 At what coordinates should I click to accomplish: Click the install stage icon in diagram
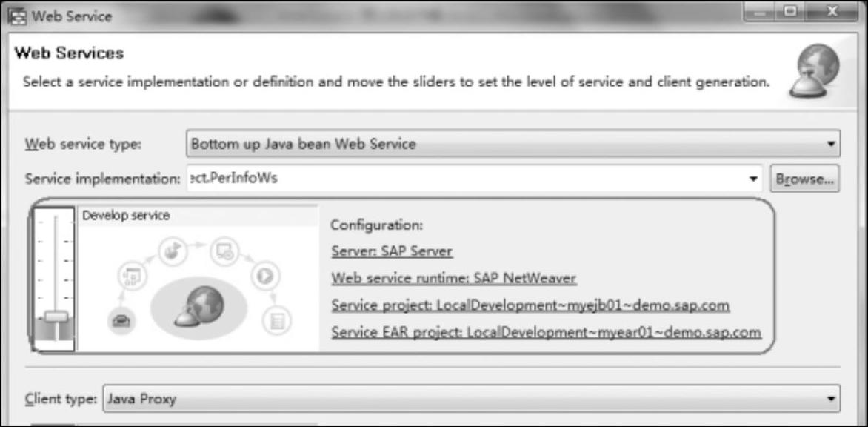pos(224,251)
